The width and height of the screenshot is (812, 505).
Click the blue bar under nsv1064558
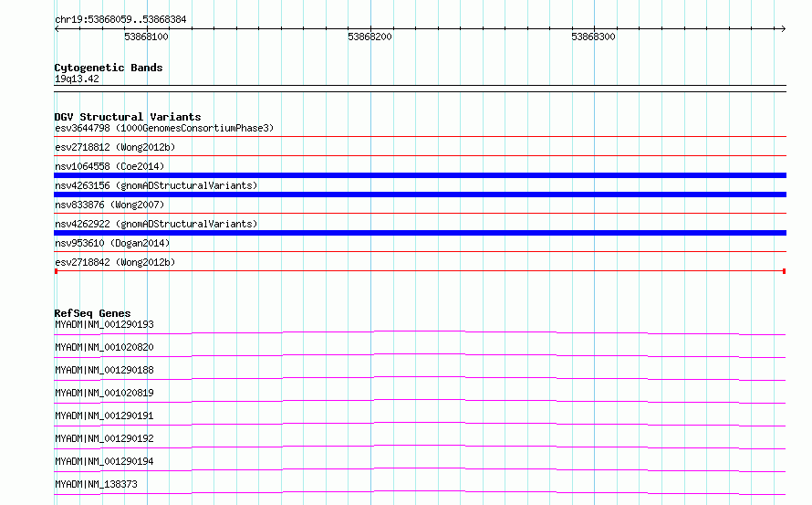(x=420, y=175)
